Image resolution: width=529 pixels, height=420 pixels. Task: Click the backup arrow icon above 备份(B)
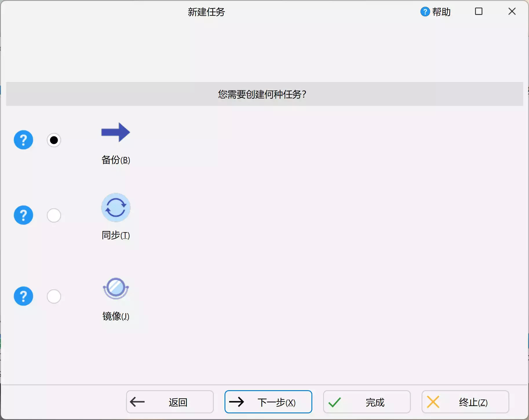pos(115,132)
